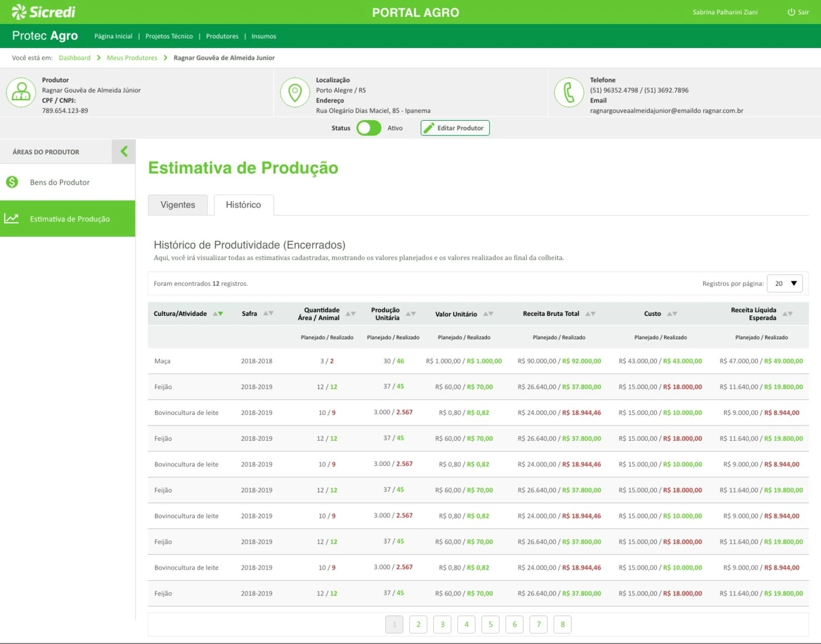Viewport: 821px width, 644px height.
Task: Click the Localização pin icon
Action: tap(295, 93)
